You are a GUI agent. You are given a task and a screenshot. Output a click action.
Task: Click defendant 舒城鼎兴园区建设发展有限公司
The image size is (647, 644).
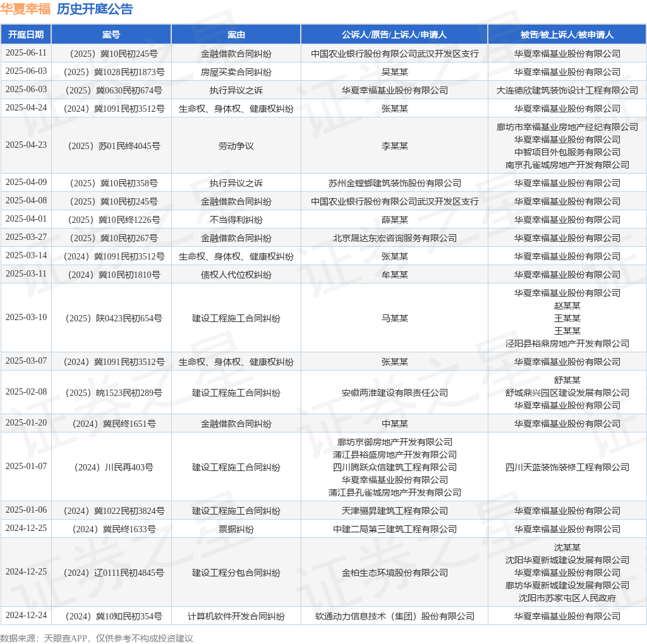[567, 393]
